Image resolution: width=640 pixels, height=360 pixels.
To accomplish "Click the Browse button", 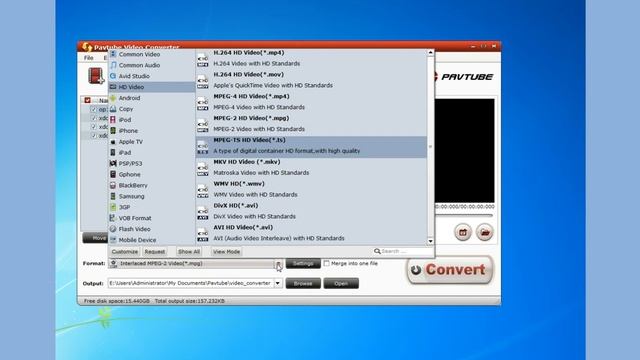I will 303,283.
